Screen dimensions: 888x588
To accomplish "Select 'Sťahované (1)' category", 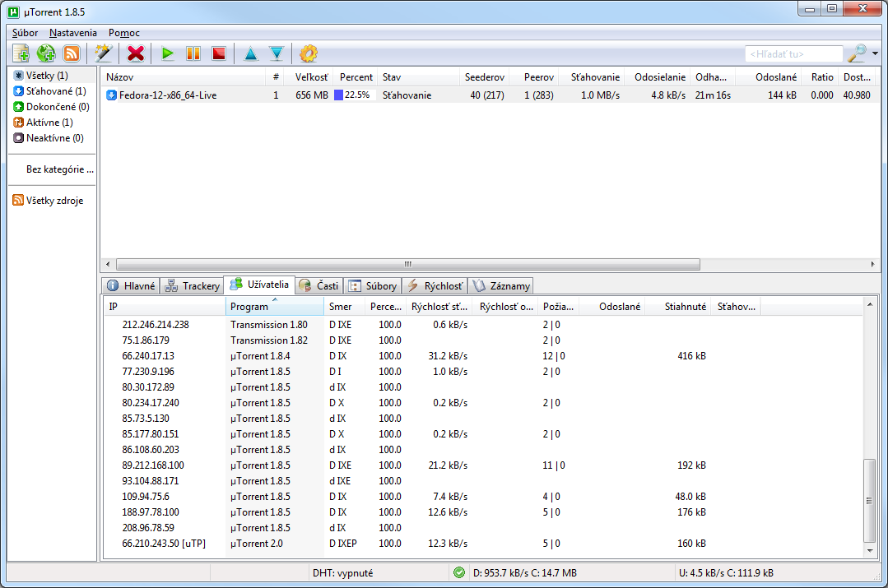I will [50, 91].
